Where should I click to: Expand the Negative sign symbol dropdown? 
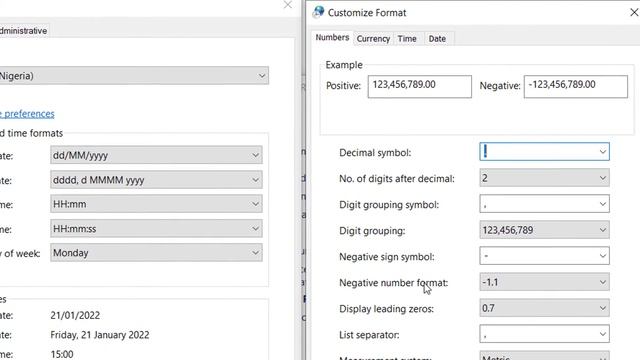(544, 256)
